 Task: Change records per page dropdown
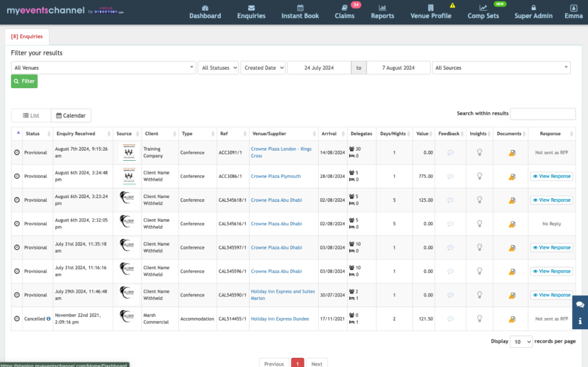pos(521,342)
